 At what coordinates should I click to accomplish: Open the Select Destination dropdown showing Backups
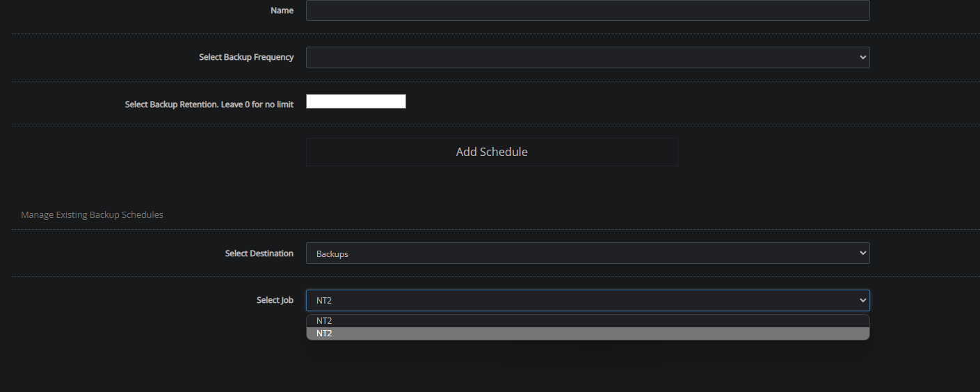[588, 253]
